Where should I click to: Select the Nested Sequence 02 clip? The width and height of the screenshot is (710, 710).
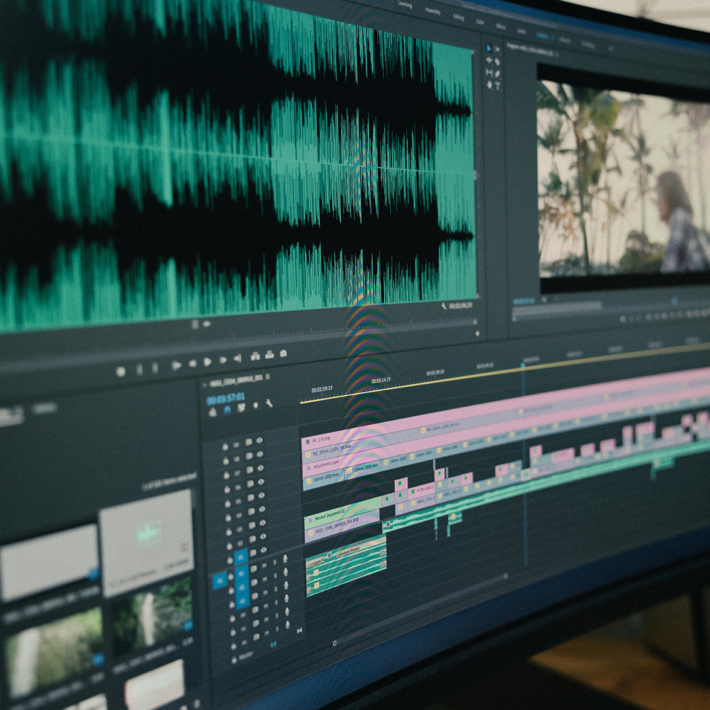(343, 513)
